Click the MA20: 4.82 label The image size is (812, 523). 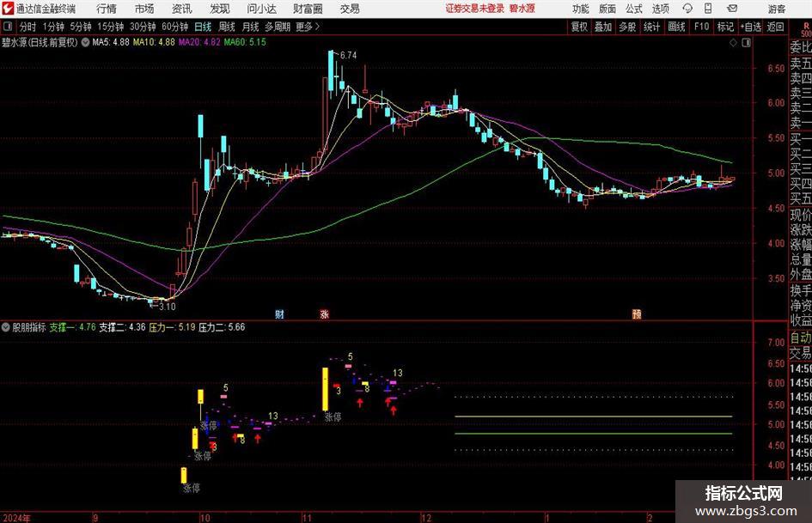pos(199,42)
